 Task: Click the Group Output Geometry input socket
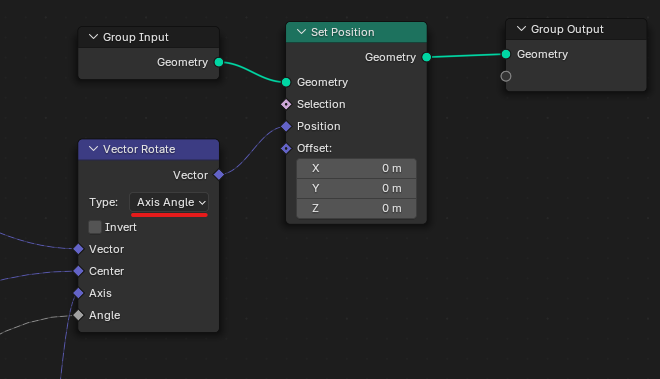tap(506, 54)
